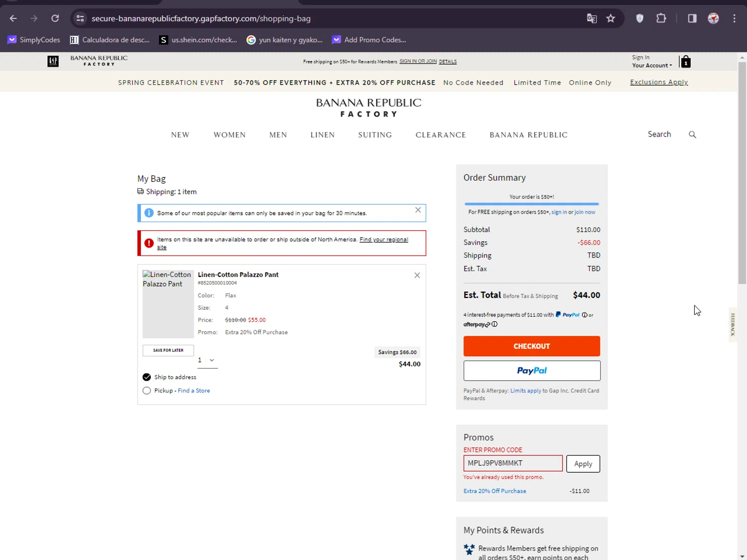Open the Calculadora de desc... bookmark

(110, 40)
